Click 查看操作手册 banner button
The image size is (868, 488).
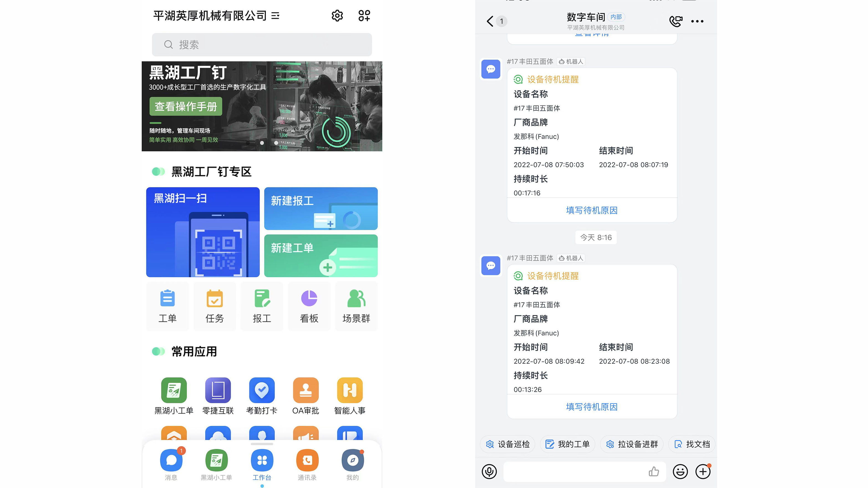(x=186, y=106)
